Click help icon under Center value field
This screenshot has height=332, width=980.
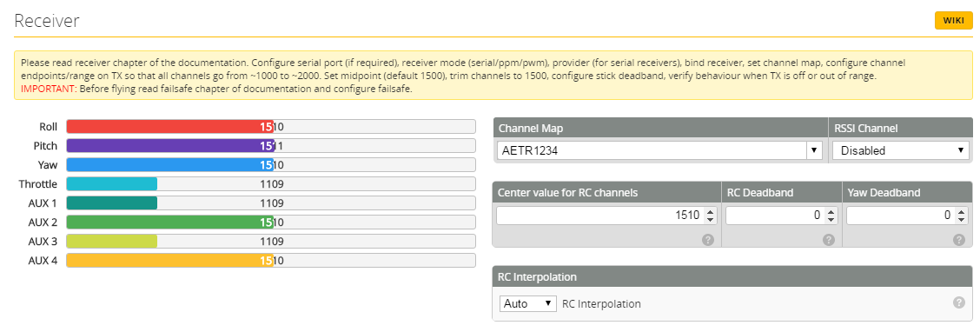708,240
